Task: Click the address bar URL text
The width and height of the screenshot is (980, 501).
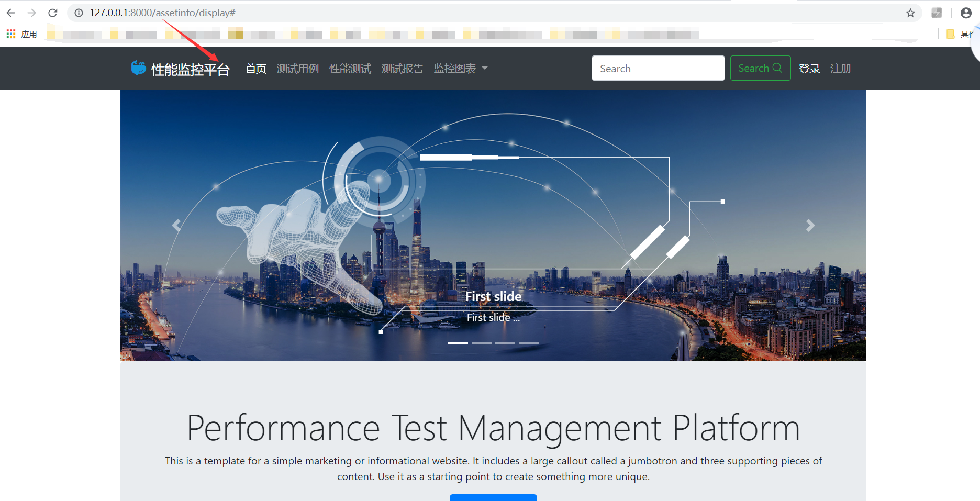Action: pyautogui.click(x=162, y=13)
